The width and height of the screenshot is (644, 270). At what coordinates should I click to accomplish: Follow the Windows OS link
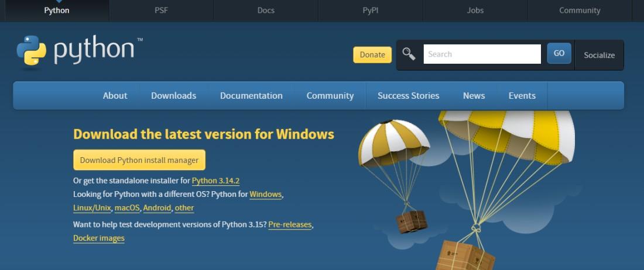[266, 194]
